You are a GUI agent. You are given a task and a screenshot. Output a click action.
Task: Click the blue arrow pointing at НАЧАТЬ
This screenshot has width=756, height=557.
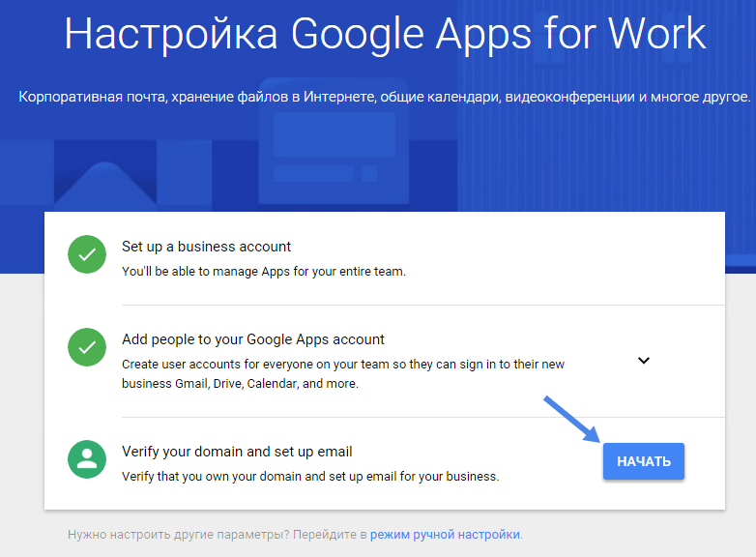click(x=570, y=420)
